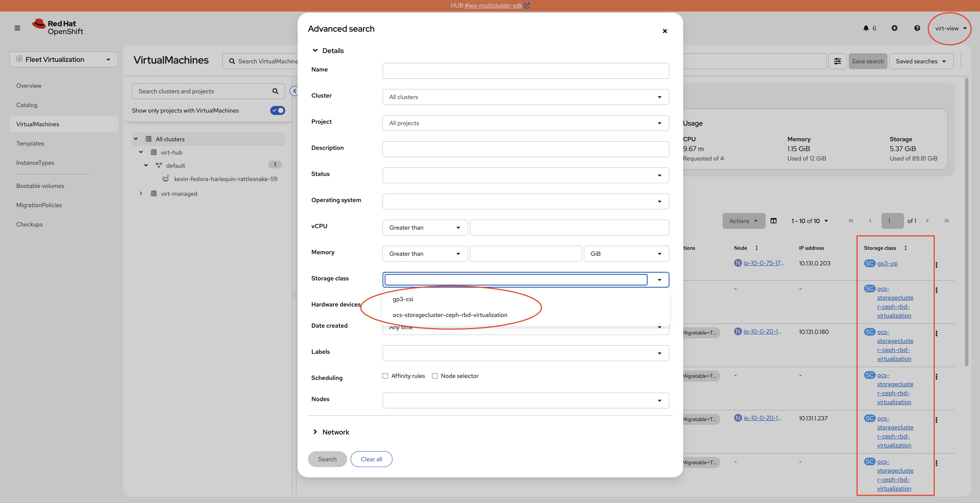Click the manage columns icon
This screenshot has width=980, height=503.
(773, 221)
